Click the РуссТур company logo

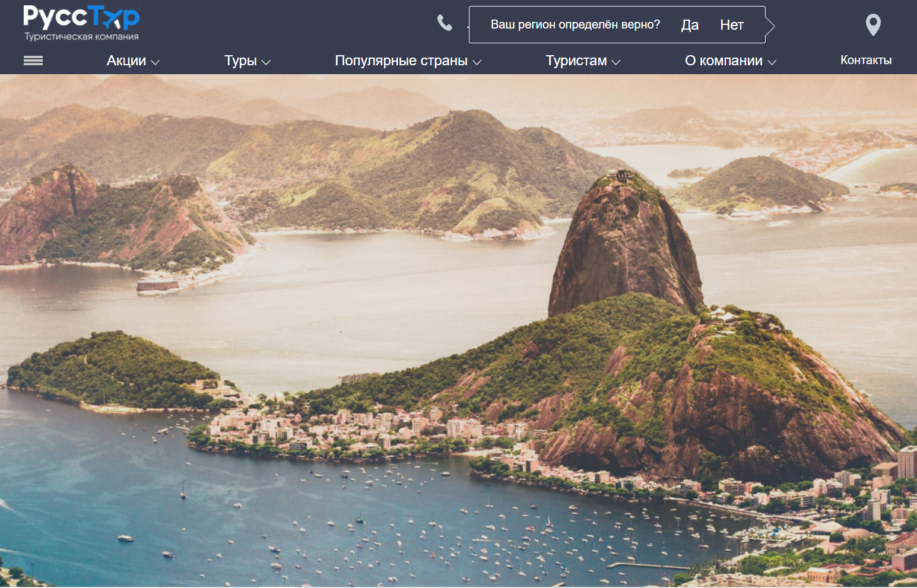point(81,23)
